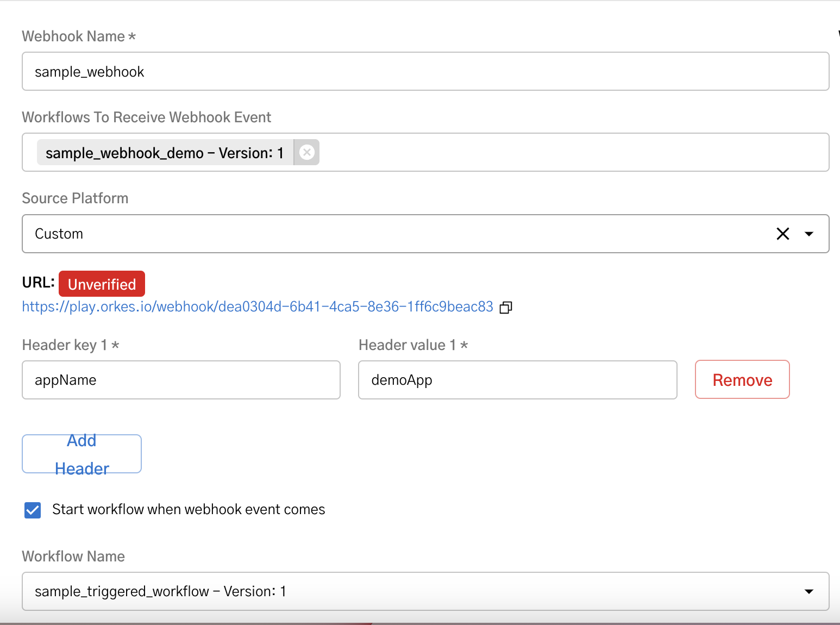Select the Custom source platform field
840x625 pixels.
(380, 234)
